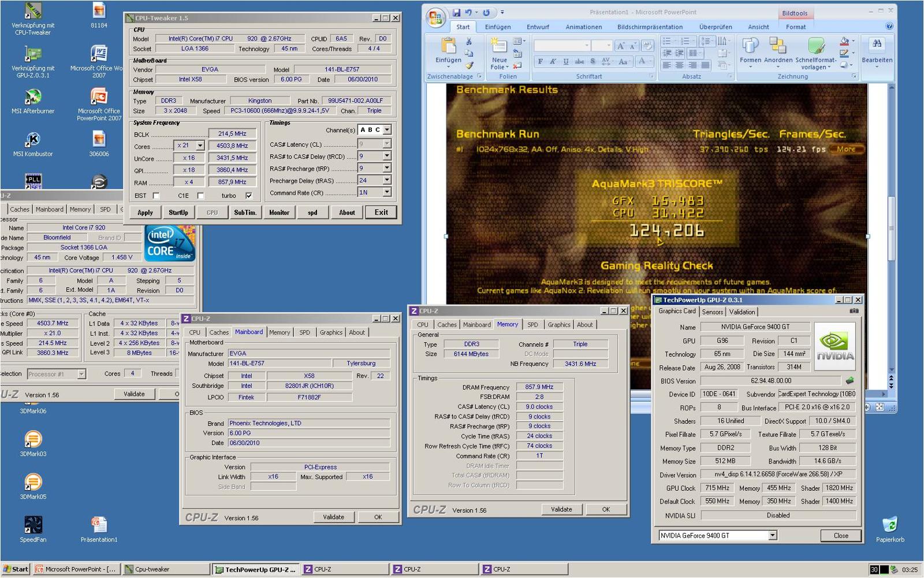924x578 pixels.
Task: Click the shape fill paint bucket icon
Action: (844, 41)
